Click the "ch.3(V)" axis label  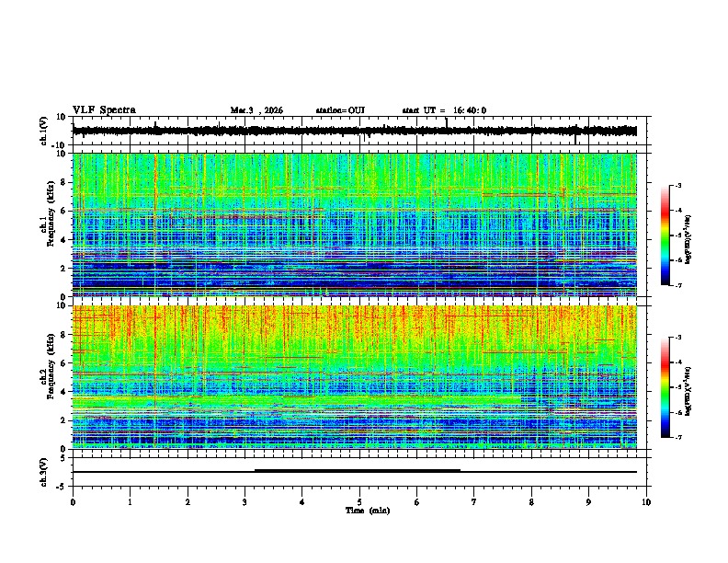click(x=44, y=472)
